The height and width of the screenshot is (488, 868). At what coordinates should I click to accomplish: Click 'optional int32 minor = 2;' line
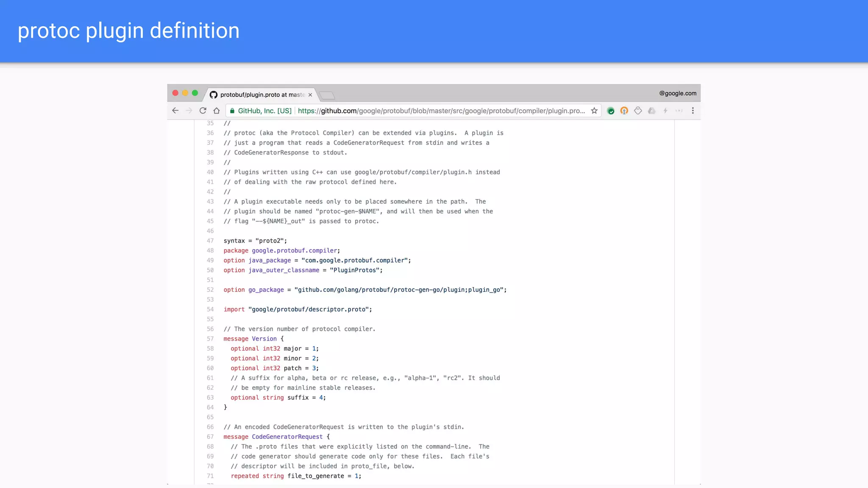pos(275,358)
